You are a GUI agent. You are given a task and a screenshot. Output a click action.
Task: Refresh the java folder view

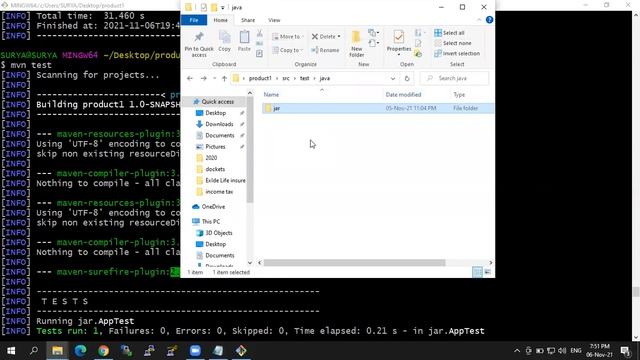(407, 78)
